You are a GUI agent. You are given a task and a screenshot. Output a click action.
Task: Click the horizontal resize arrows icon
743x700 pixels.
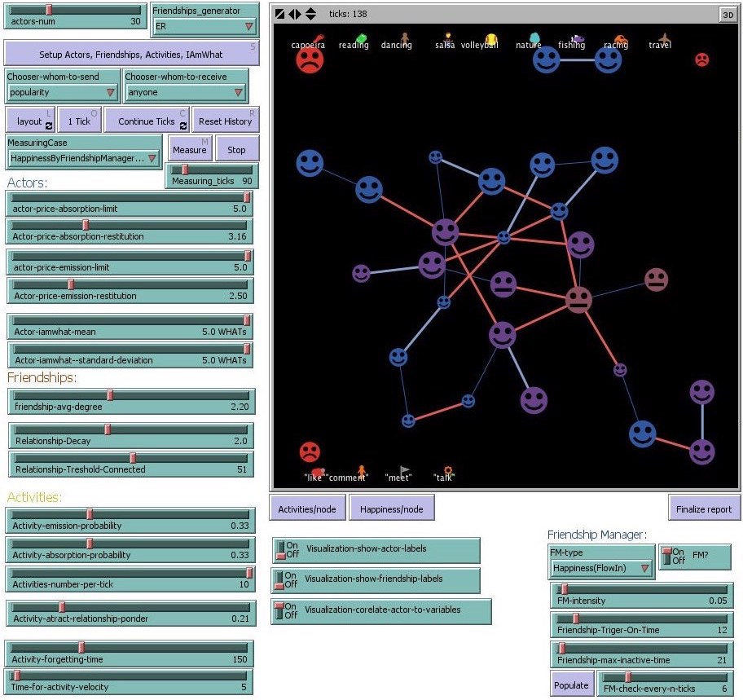tap(295, 14)
